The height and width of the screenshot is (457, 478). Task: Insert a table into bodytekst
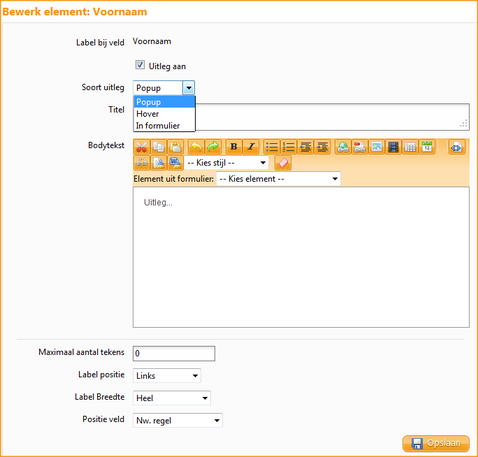[410, 147]
